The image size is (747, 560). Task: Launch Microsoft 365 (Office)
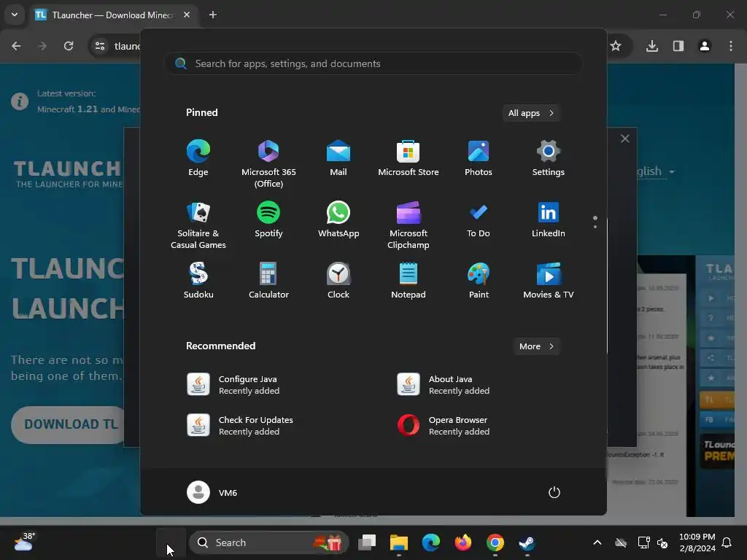pos(268,164)
